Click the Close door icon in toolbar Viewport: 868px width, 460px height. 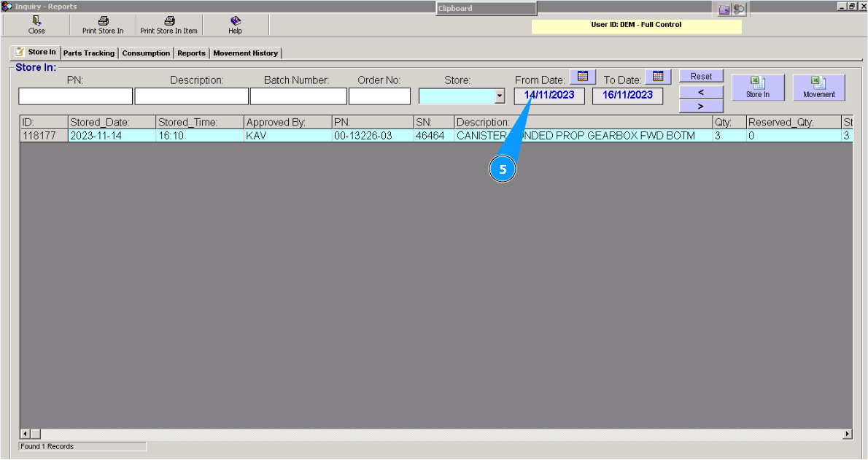pos(36,20)
